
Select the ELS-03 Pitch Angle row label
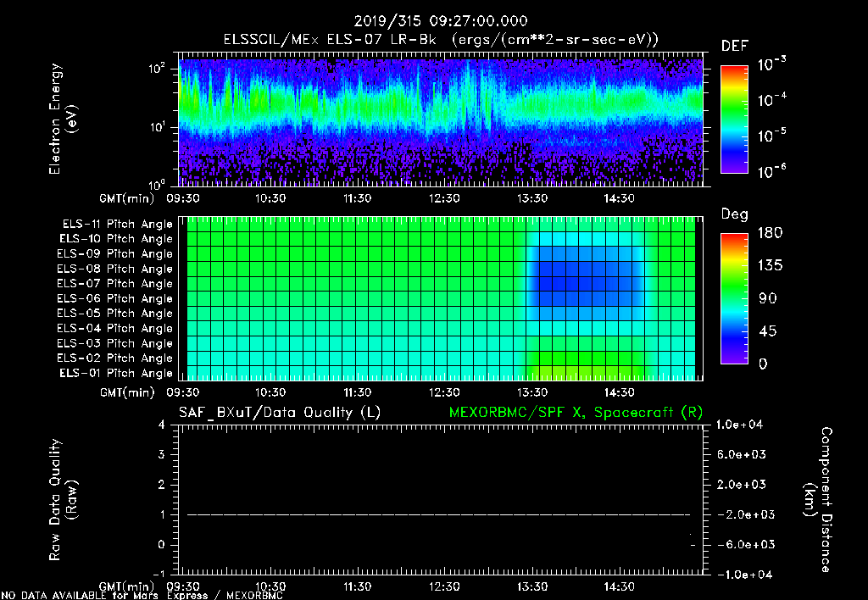(115, 344)
